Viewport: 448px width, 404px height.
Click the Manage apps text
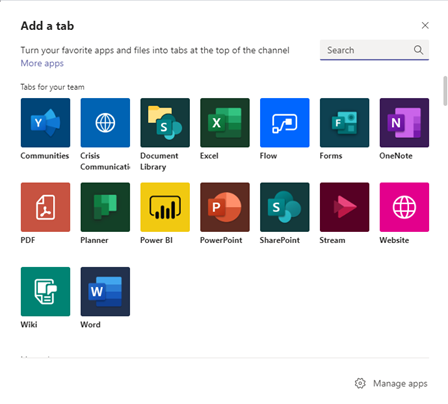(x=400, y=384)
